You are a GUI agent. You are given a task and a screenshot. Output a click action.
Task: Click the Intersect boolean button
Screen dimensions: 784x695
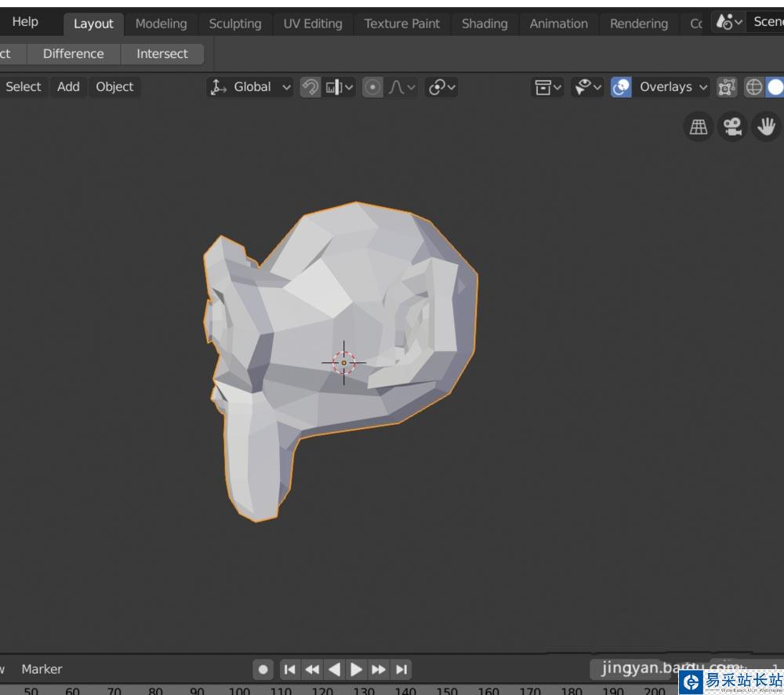coord(162,53)
